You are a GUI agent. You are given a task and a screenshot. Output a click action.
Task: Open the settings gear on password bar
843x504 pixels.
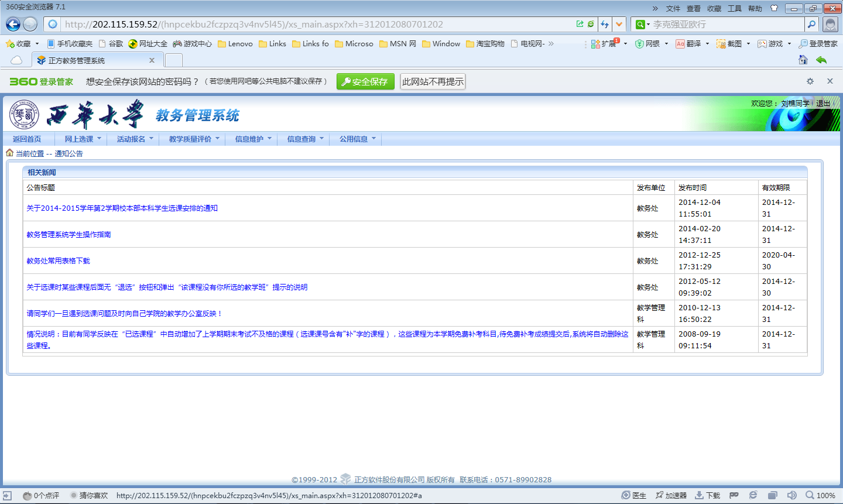(x=810, y=81)
